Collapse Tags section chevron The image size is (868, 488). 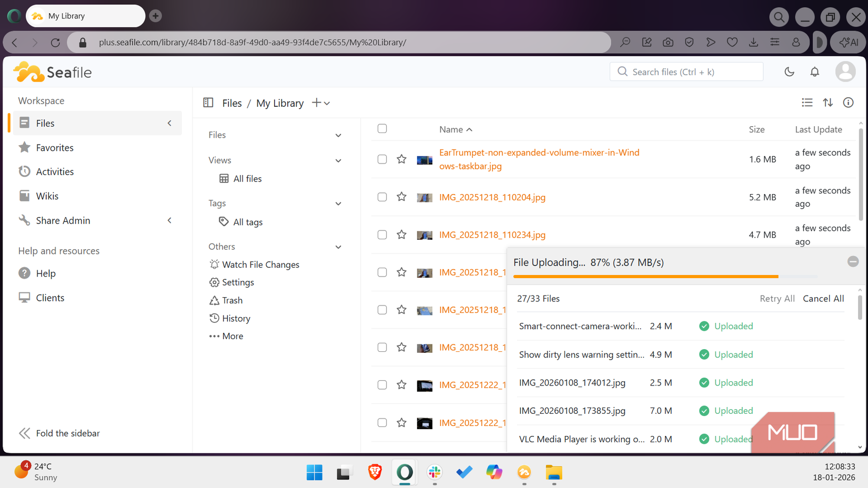[x=338, y=204]
